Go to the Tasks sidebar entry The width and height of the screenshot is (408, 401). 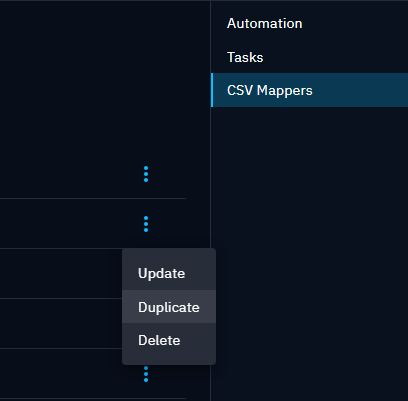point(309,57)
